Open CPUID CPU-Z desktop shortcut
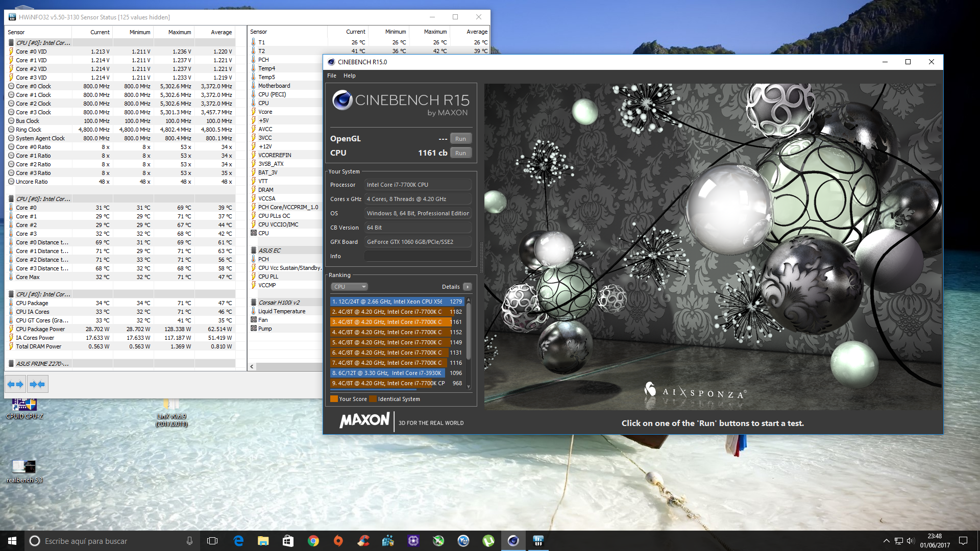The height and width of the screenshot is (551, 980). point(24,408)
